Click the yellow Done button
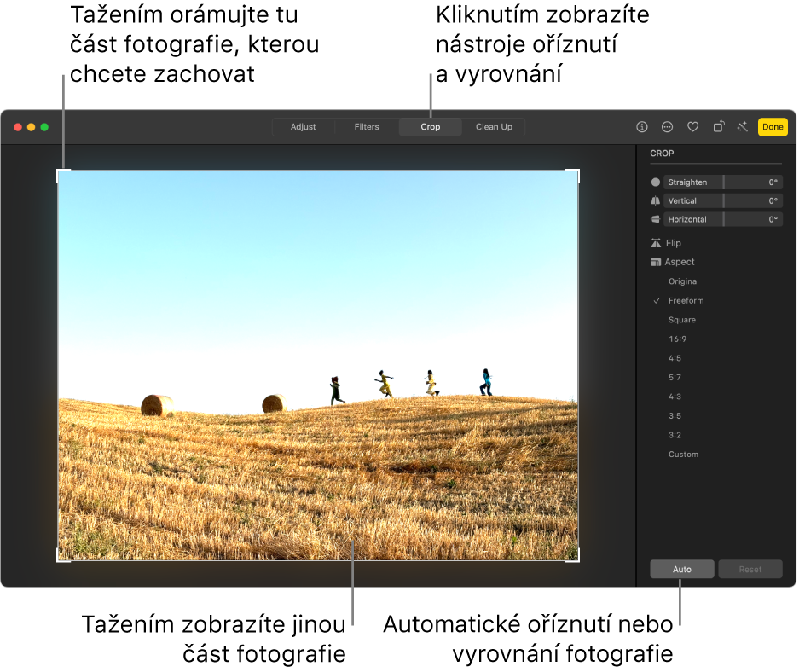This screenshot has width=799, height=672. click(773, 127)
